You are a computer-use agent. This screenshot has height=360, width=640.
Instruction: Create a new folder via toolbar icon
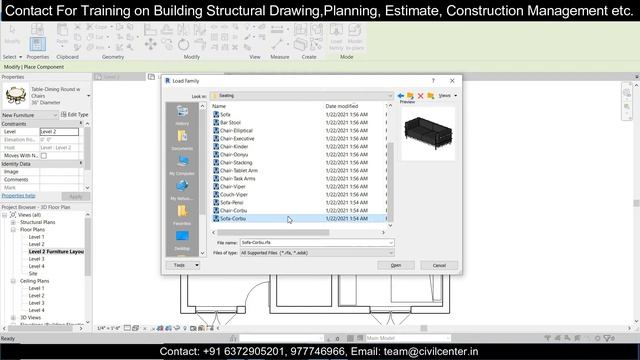tap(431, 96)
